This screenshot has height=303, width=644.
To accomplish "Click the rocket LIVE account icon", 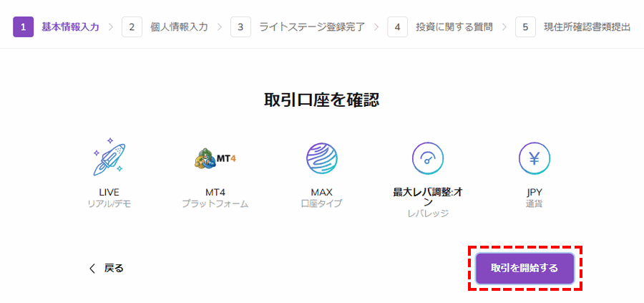I will (x=109, y=158).
